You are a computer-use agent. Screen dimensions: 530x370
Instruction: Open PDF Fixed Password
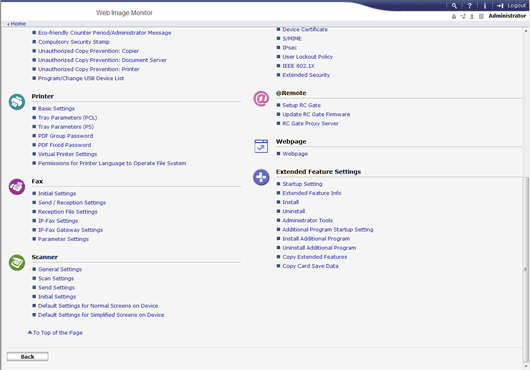coord(64,145)
